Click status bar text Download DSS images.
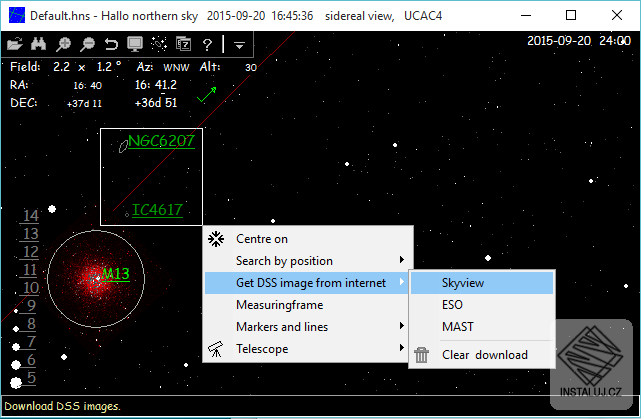The image size is (641, 419). click(63, 406)
